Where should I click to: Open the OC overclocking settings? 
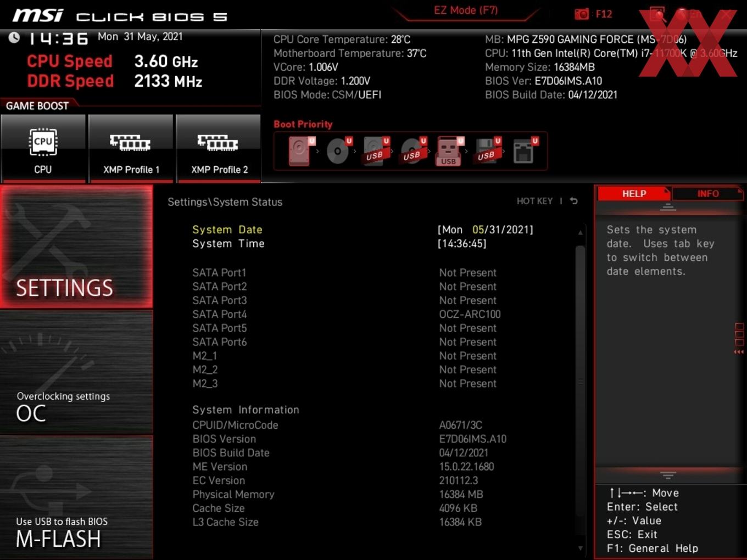(x=76, y=373)
